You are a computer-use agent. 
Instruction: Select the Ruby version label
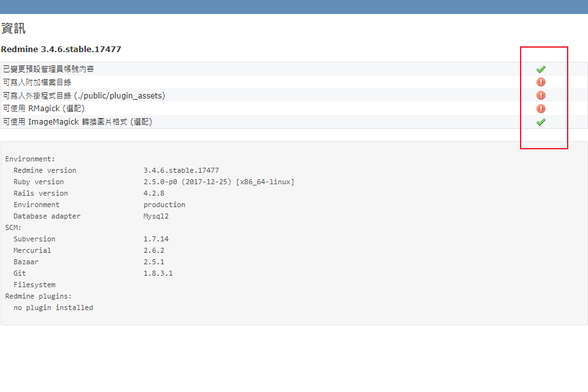pyautogui.click(x=39, y=182)
